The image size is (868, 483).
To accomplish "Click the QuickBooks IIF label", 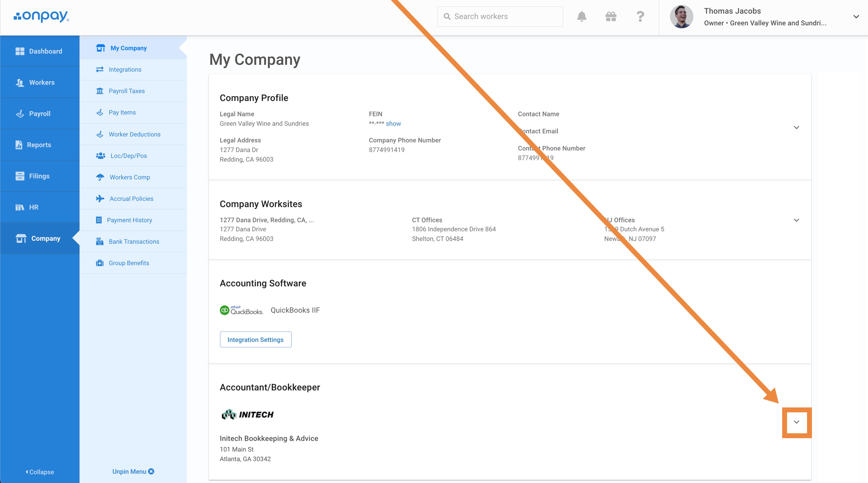I will click(295, 310).
